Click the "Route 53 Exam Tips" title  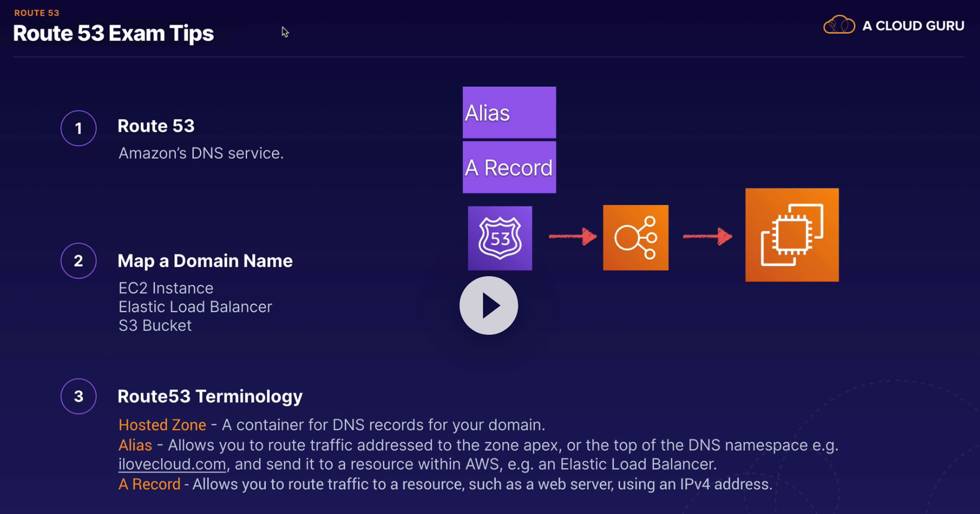(x=113, y=33)
